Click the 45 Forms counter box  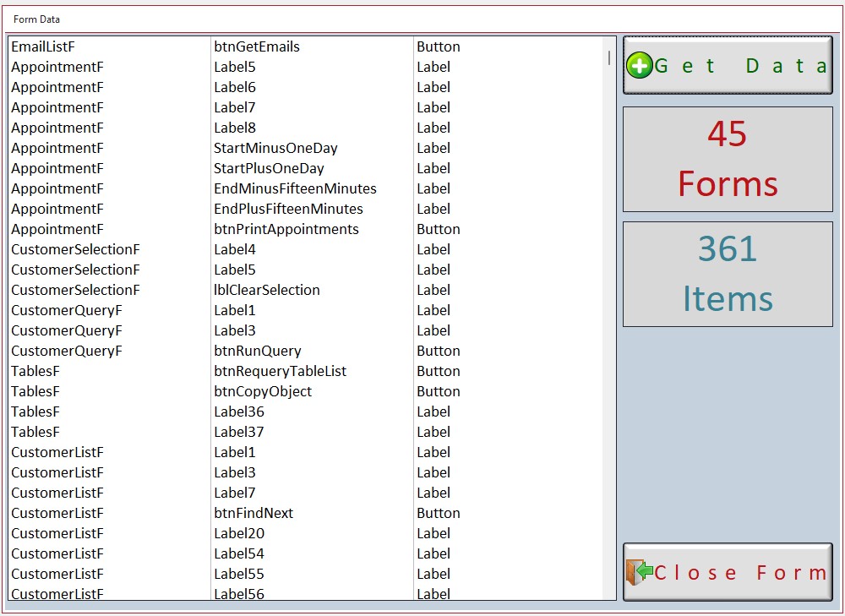point(728,159)
